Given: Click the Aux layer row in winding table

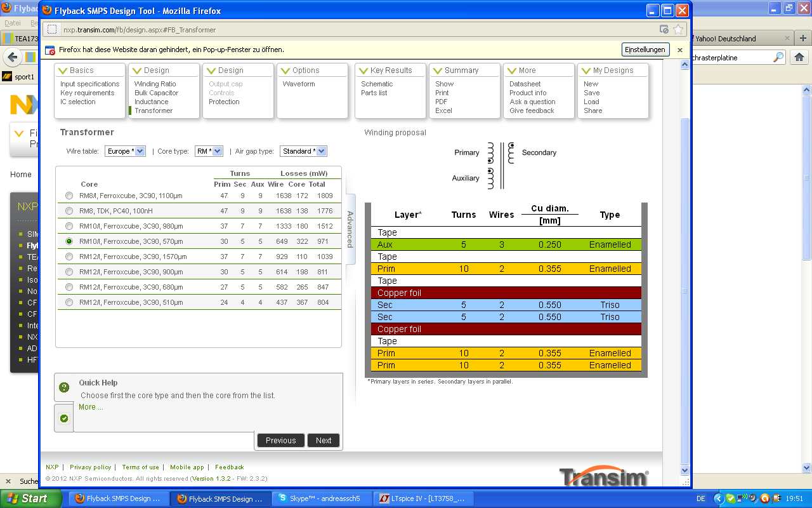Looking at the screenshot, I should 506,244.
